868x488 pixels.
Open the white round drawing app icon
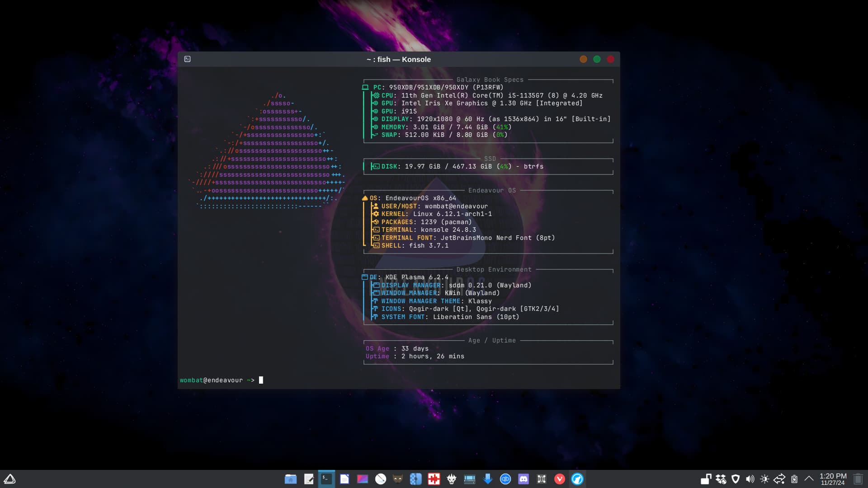point(381,479)
